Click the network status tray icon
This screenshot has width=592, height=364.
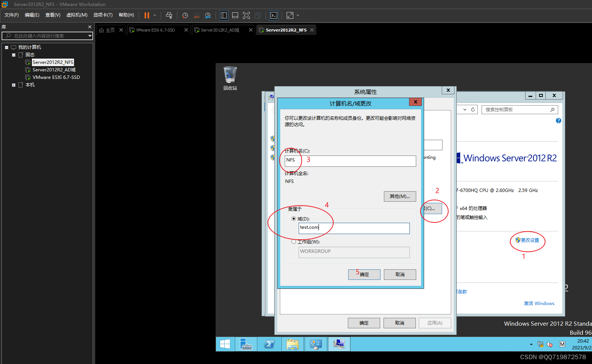[x=541, y=344]
